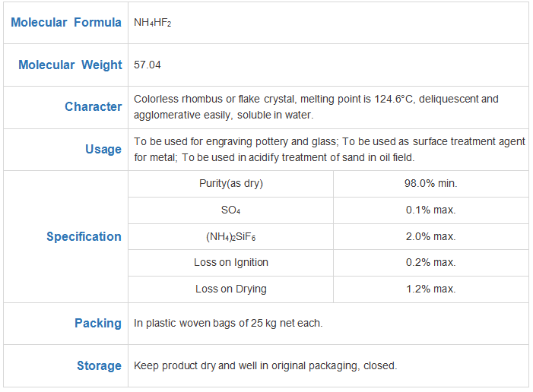Click the Usage row heading
The width and height of the screenshot is (533, 392).
tap(103, 149)
